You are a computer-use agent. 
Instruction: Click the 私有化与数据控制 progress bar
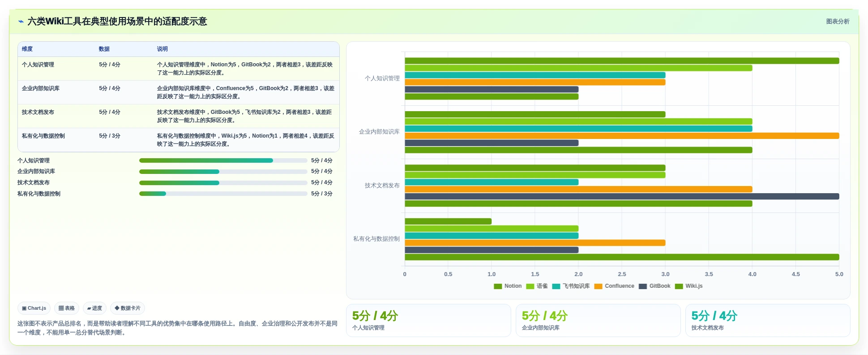click(x=223, y=194)
